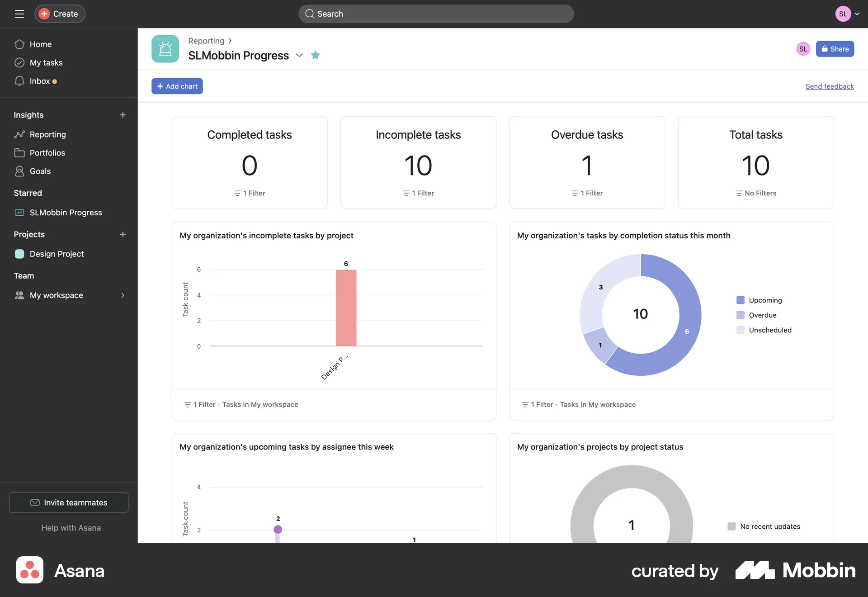Click the Portfolios folder icon
868x597 pixels.
(x=19, y=153)
